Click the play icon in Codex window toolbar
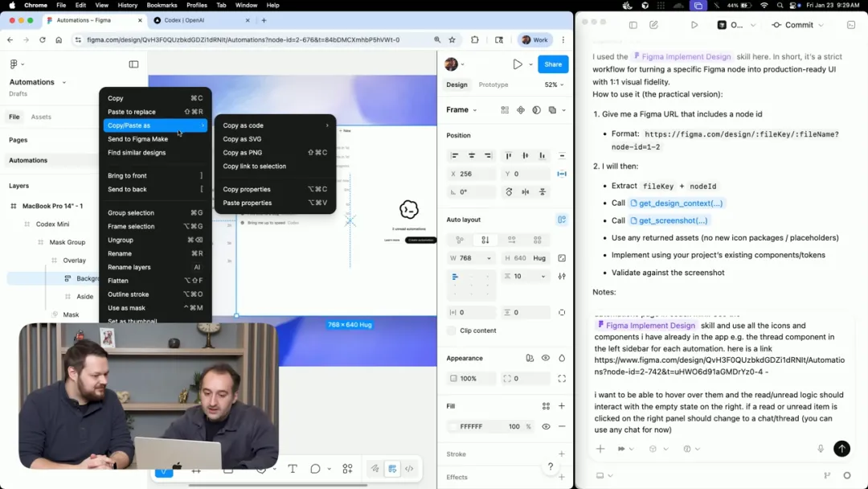Image resolution: width=868 pixels, height=489 pixels. click(694, 25)
